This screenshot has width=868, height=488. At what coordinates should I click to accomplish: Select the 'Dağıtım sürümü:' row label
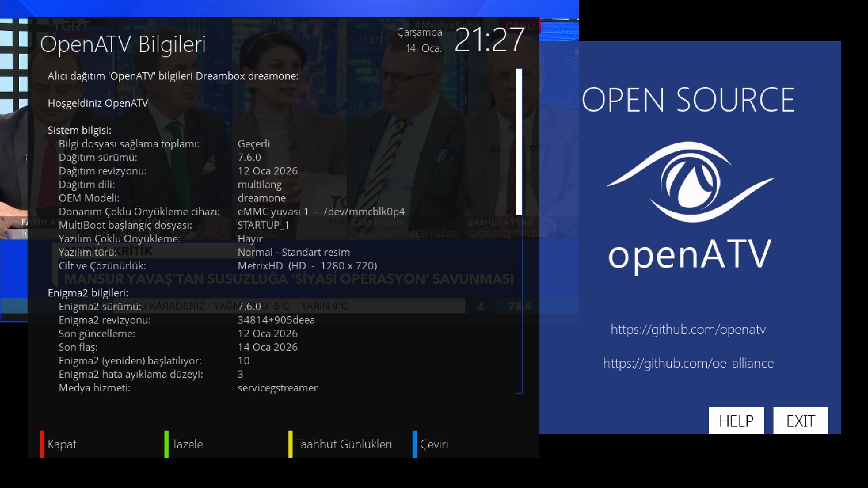pyautogui.click(x=98, y=158)
